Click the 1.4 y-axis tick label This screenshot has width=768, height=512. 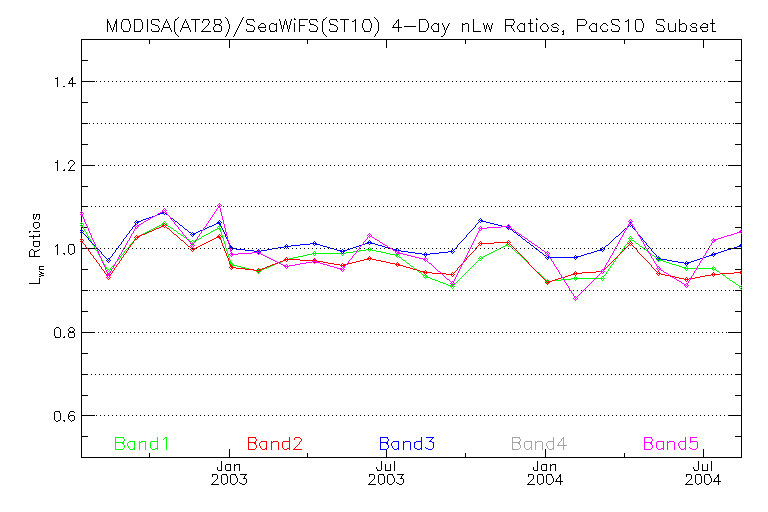(65, 82)
